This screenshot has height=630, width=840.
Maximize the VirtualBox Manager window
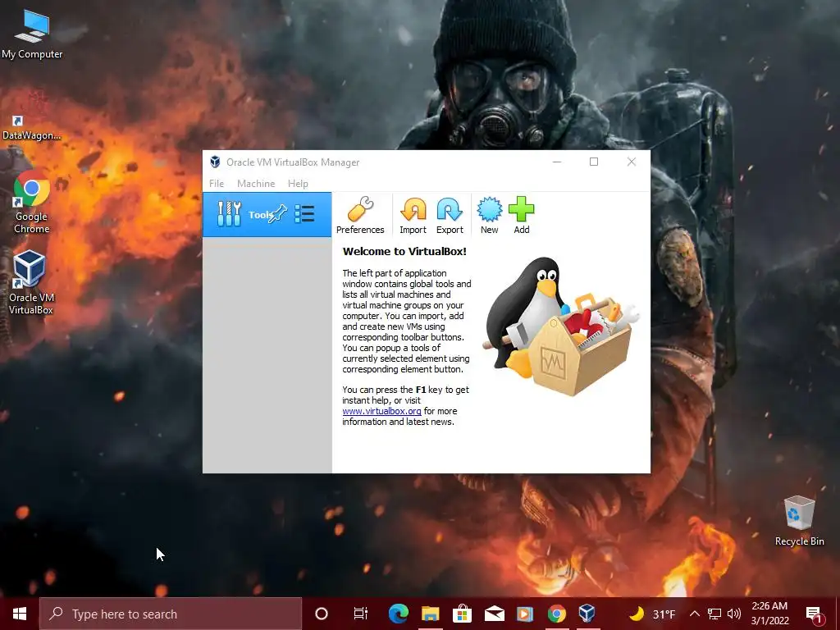point(594,162)
